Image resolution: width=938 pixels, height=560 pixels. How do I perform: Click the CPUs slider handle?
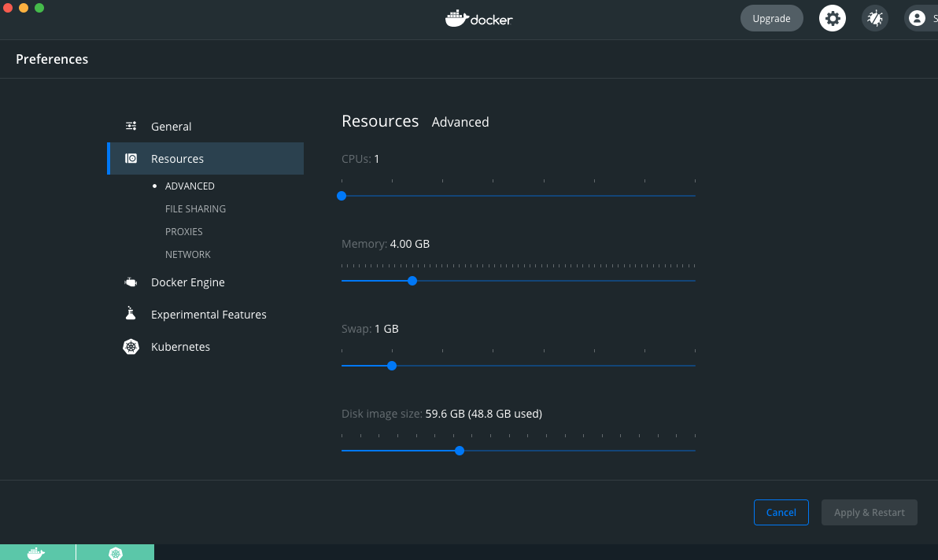[342, 196]
